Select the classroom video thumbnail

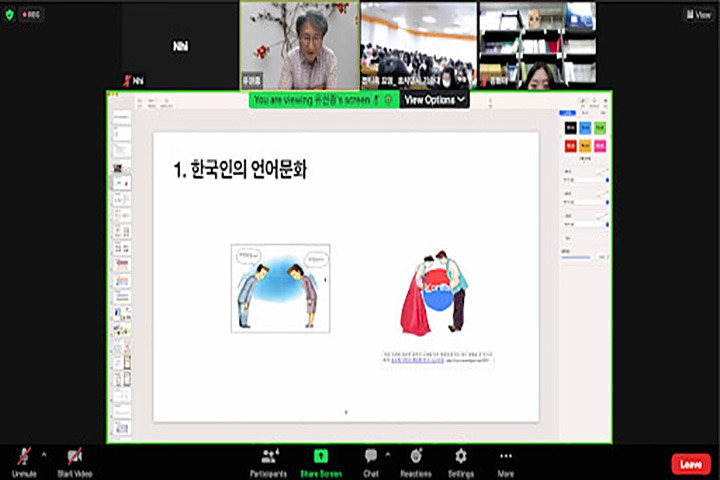pos(418,45)
